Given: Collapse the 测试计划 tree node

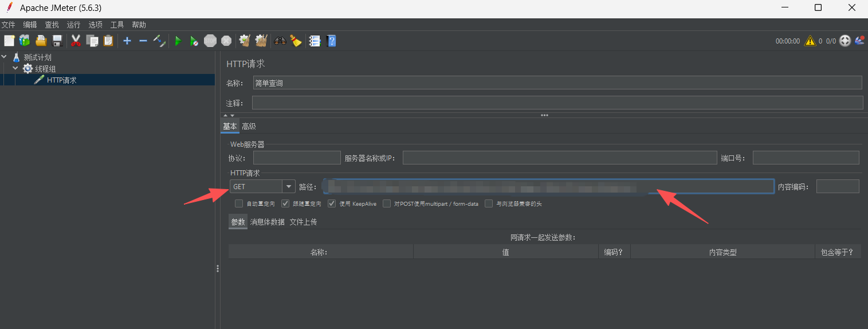Looking at the screenshot, I should tap(5, 57).
